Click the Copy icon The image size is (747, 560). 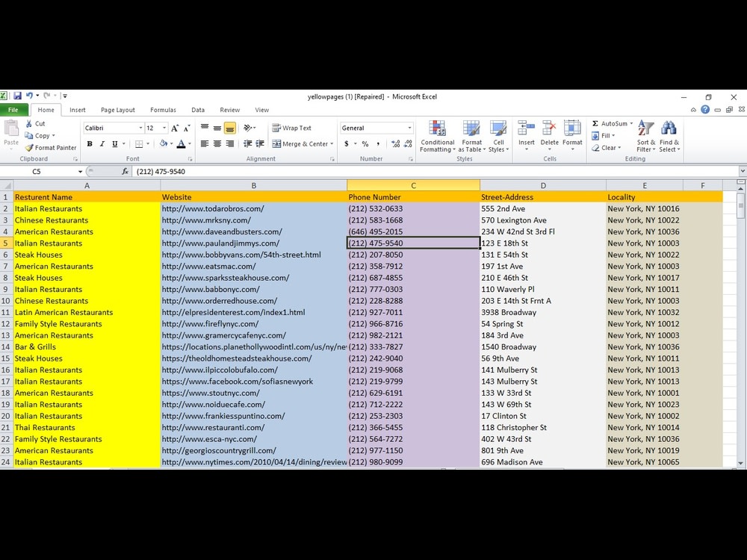[29, 135]
